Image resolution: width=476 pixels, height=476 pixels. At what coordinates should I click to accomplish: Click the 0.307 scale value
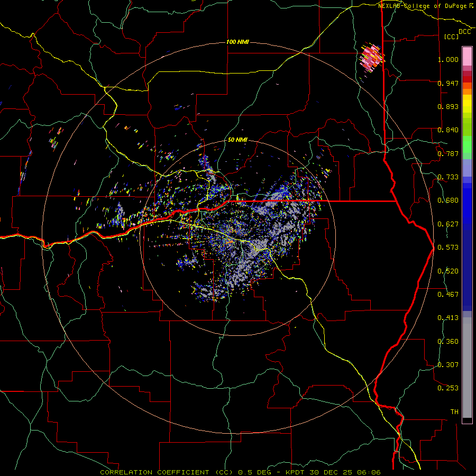(x=448, y=365)
